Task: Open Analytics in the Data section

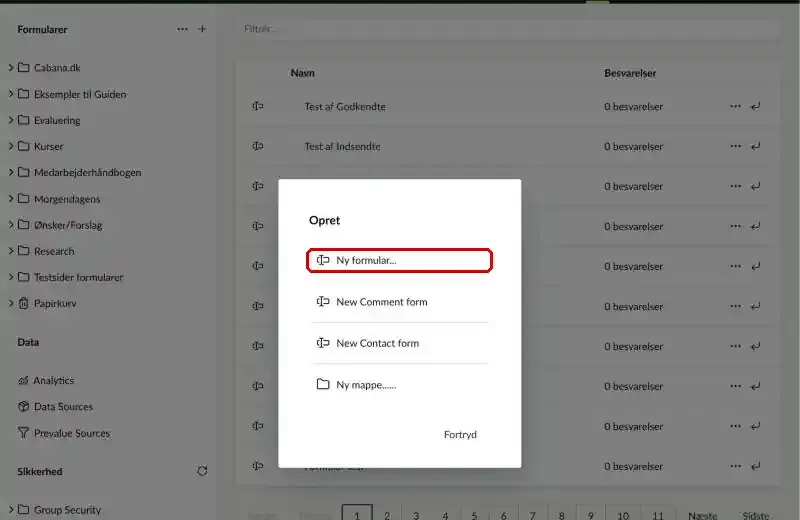Action: tap(54, 380)
